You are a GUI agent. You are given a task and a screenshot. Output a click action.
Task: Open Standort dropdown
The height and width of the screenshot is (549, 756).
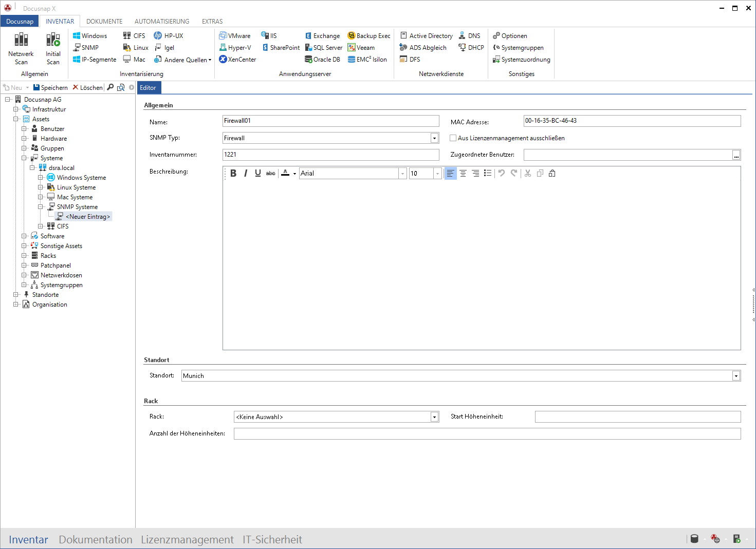click(736, 376)
